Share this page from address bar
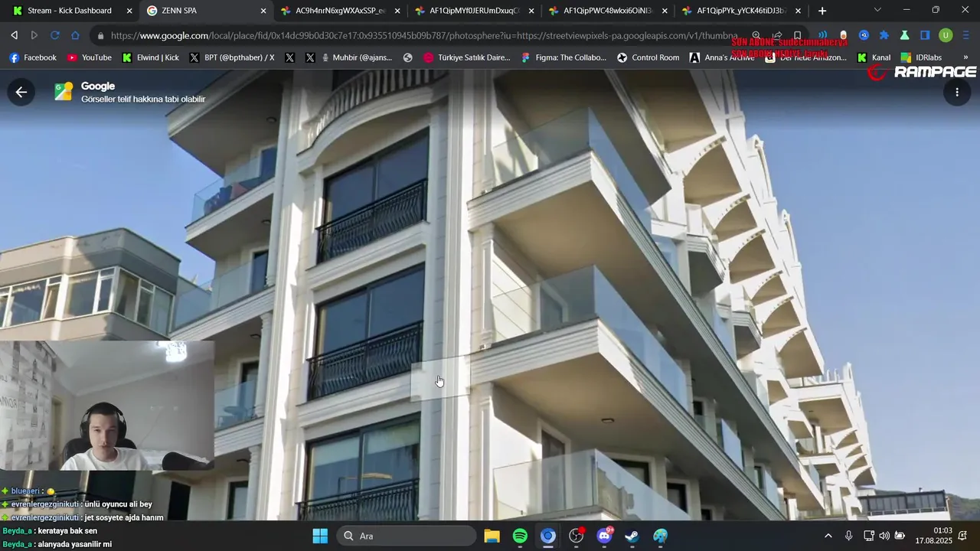The image size is (980, 551). (777, 35)
